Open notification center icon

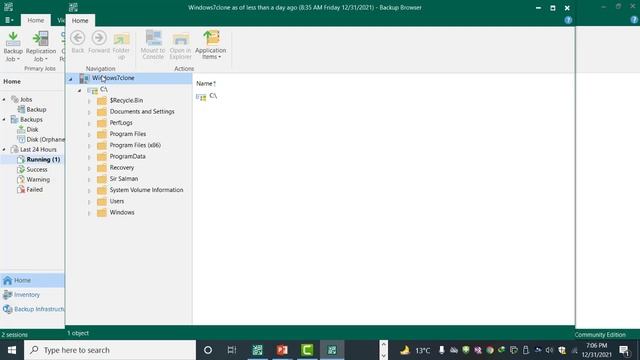point(624,350)
